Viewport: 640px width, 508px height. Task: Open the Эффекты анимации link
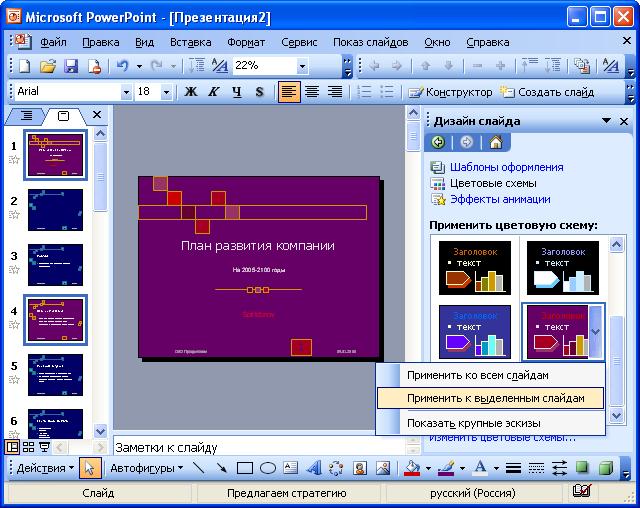click(500, 199)
